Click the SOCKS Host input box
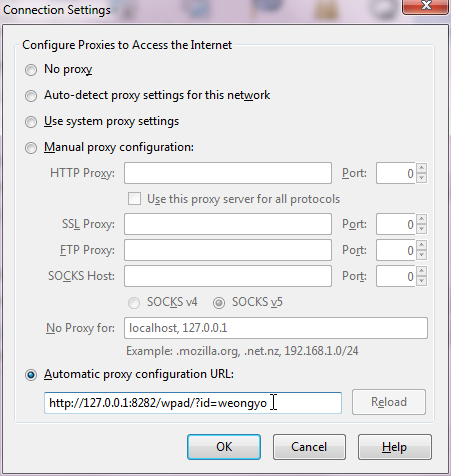451x476 pixels. click(228, 276)
